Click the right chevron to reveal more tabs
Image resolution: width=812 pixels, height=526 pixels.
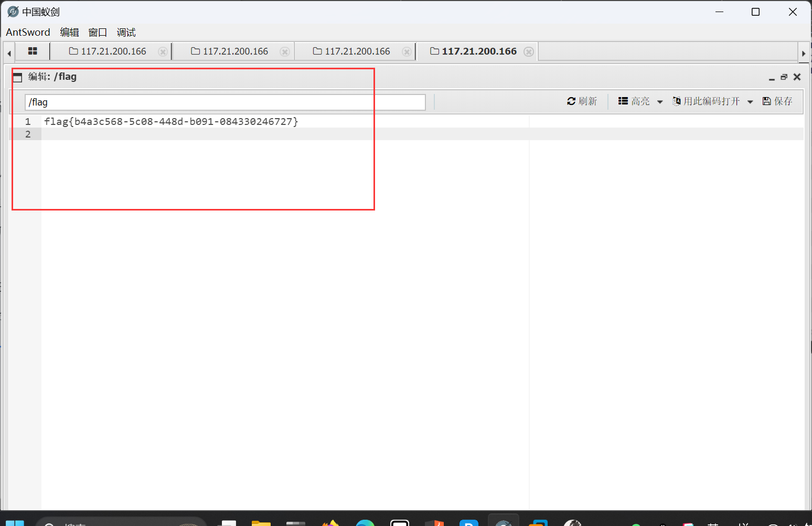click(x=804, y=53)
